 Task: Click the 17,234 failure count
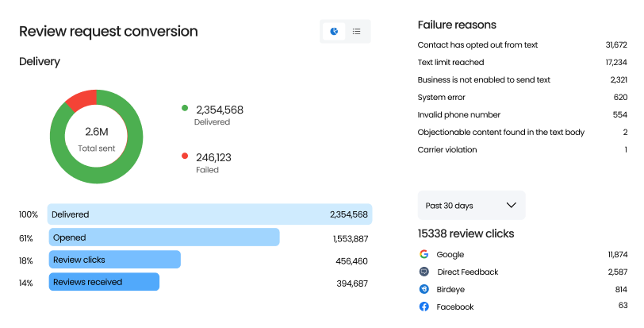tap(616, 62)
